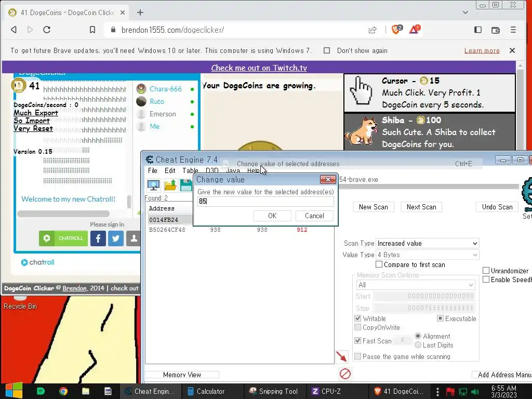Screen dimensions: 532x399
Task: Click the Cheat Engine save floppy icon
Action: pos(186,185)
